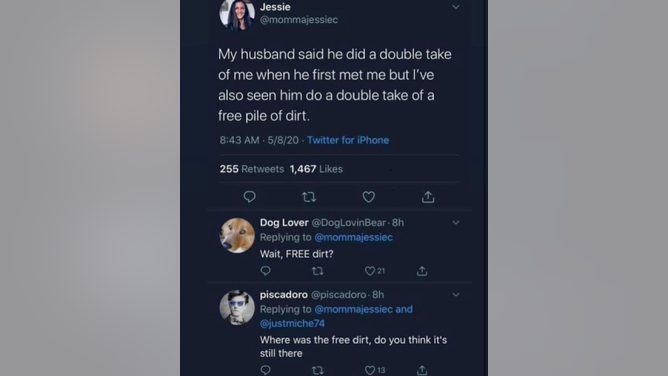
Task: Reply to Jessie's main tweet
Action: [249, 197]
